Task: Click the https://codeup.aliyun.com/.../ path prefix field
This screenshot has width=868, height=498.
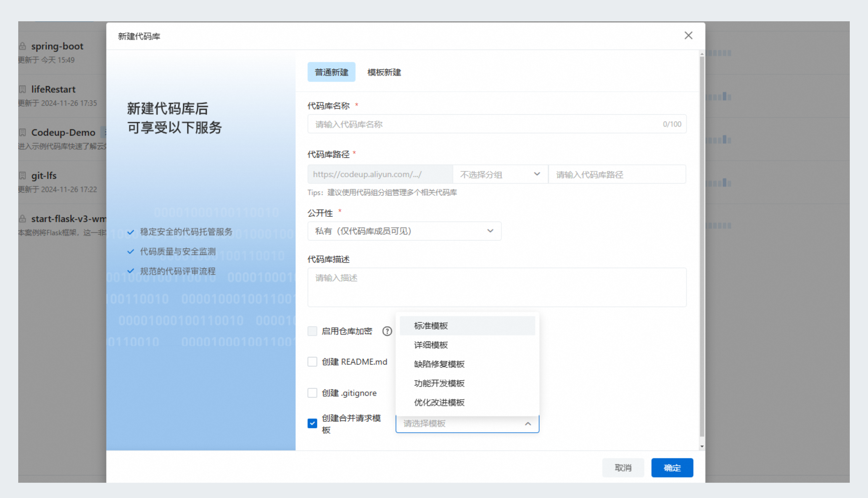Action: [x=380, y=175]
